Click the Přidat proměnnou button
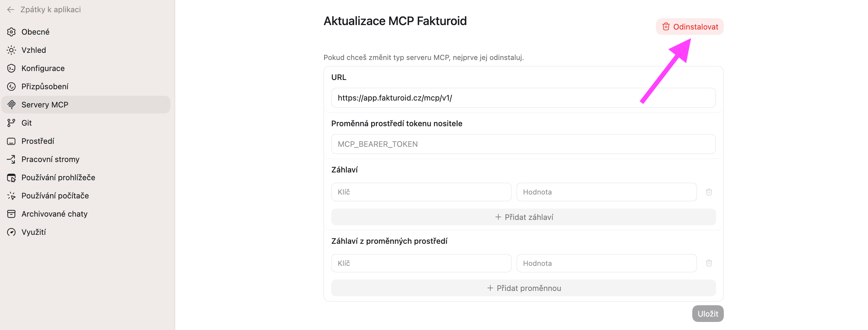This screenshot has width=868, height=330. coord(523,288)
